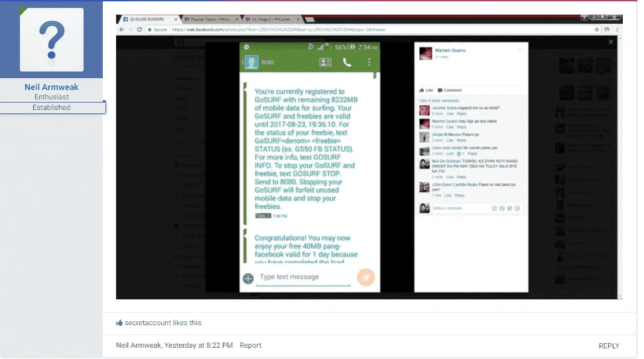
Task: Select the GLOBE BUGGERS browser tab
Action: tap(148, 19)
